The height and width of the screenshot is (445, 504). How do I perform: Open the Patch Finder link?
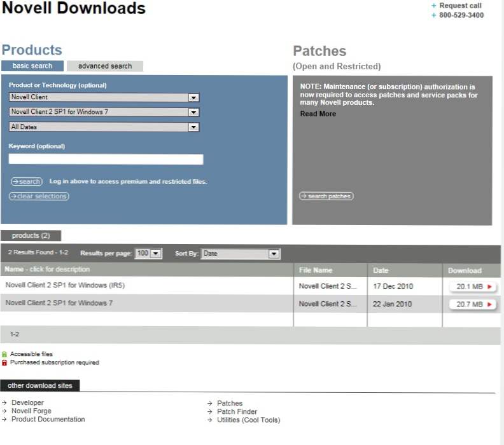[237, 411]
